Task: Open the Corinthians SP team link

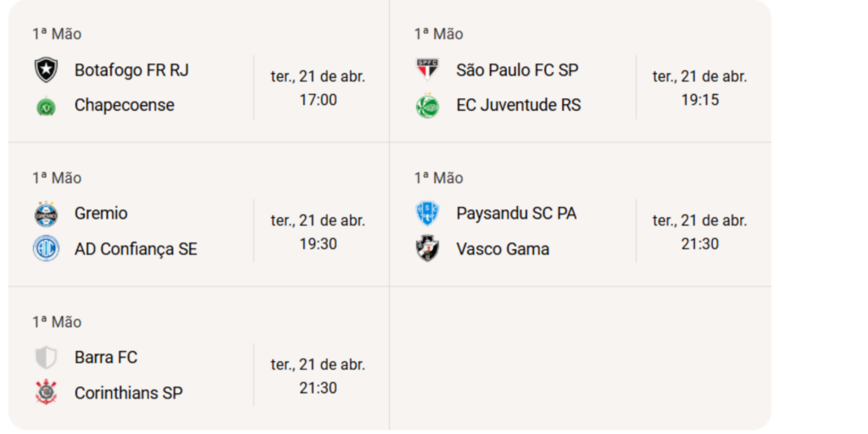Action: (128, 393)
